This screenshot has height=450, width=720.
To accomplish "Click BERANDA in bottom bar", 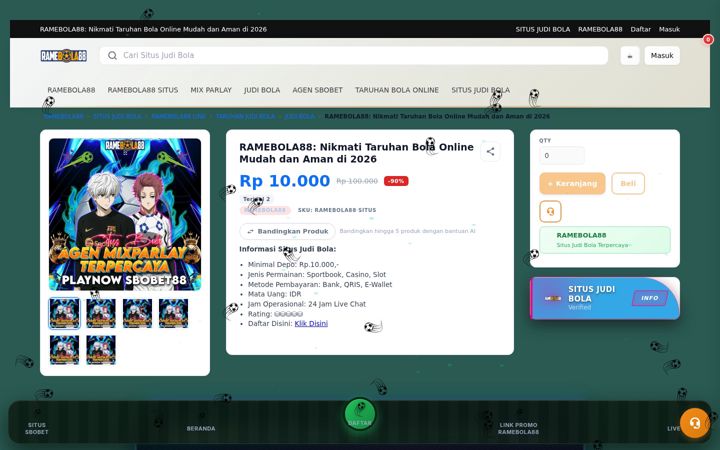I will coord(201,428).
